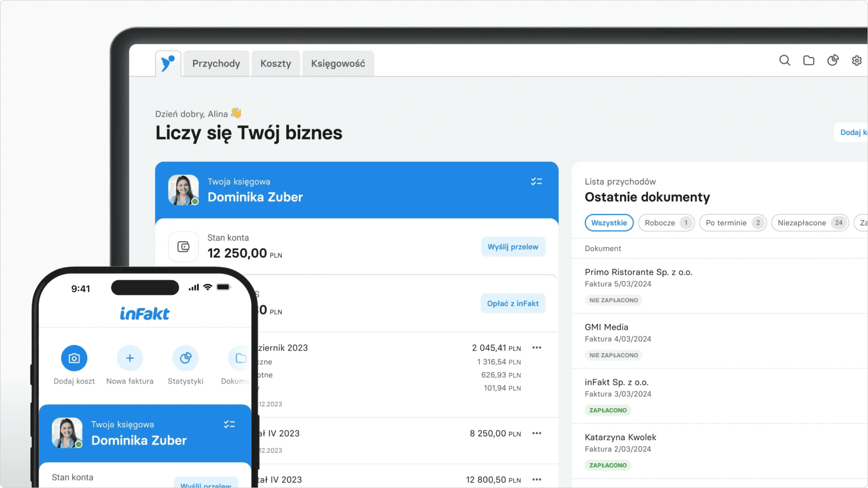Click the 12 250,00 PLN account balance
Viewport: 868px width, 488px height.
(245, 253)
